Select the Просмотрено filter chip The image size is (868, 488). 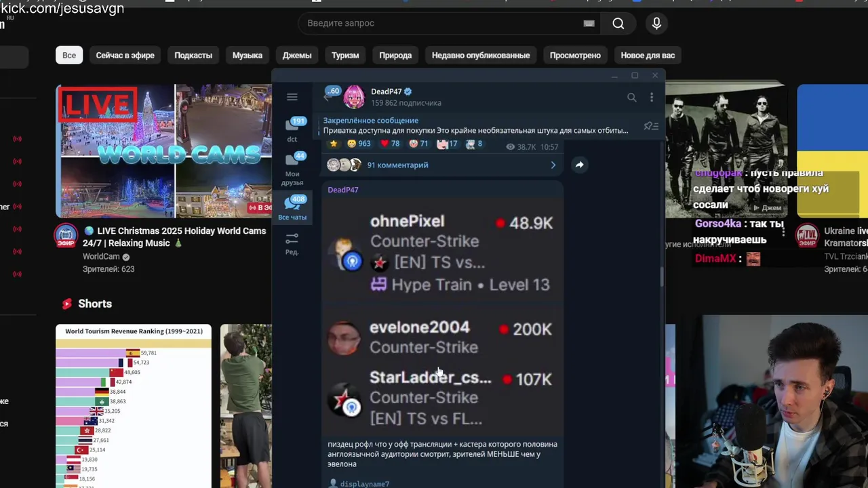[x=575, y=55]
